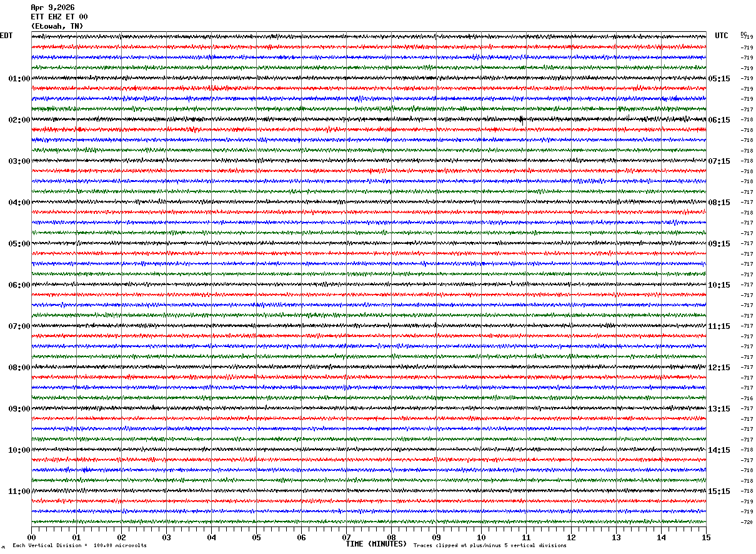This screenshot has width=756, height=554.
Task: Click the 'EDT' timezone label
Action: [x=6, y=36]
